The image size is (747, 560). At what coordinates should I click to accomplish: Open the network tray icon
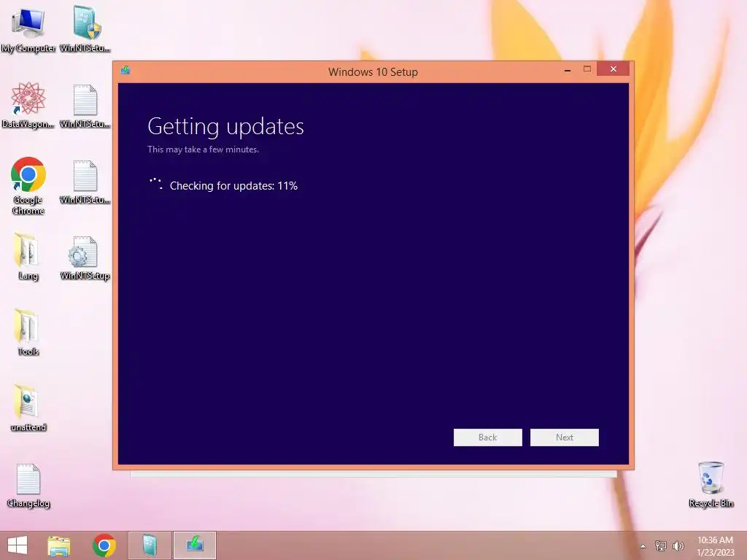tap(661, 546)
